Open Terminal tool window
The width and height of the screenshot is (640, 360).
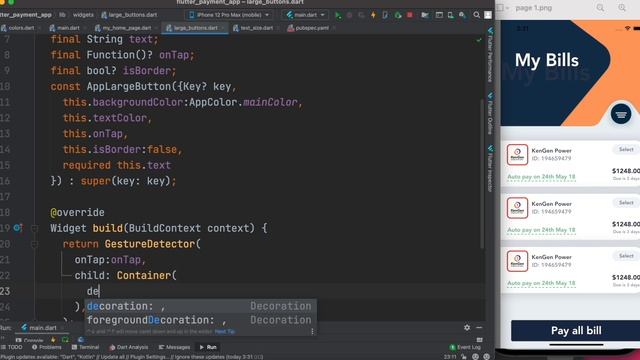[85, 347]
